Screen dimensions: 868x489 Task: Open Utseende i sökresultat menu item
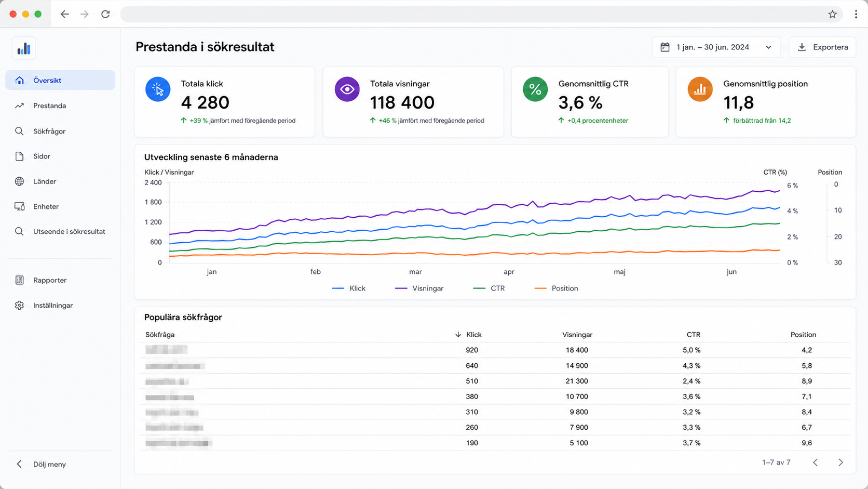pos(60,231)
